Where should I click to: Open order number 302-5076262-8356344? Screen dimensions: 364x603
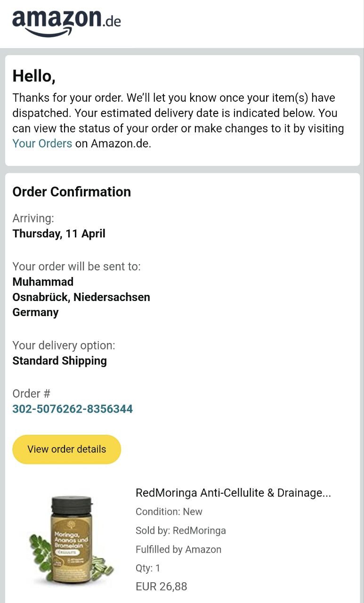tap(73, 409)
